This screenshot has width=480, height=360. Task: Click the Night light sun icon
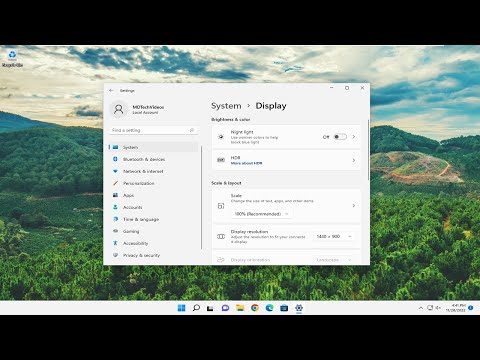coord(221,137)
